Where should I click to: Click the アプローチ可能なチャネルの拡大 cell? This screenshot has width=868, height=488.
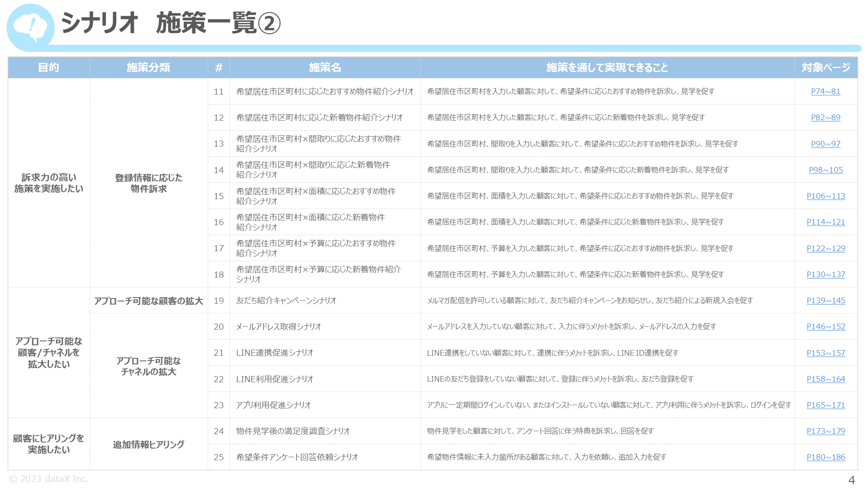pyautogui.click(x=148, y=366)
